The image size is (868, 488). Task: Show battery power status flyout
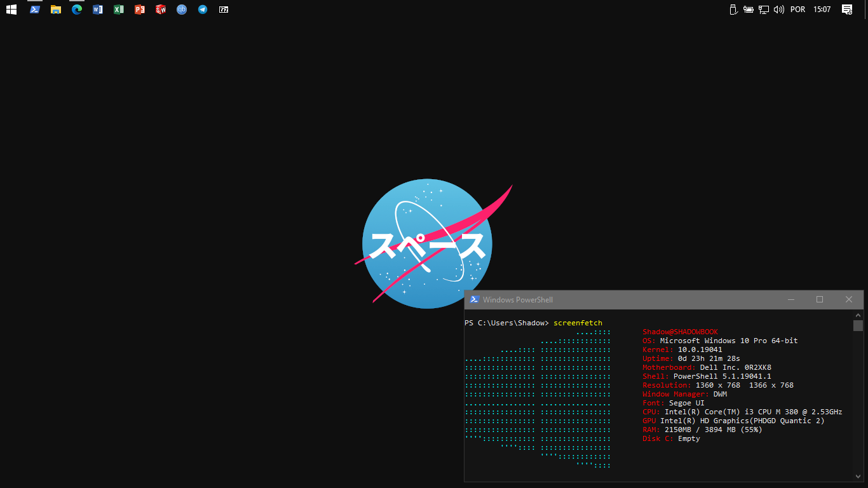point(749,10)
